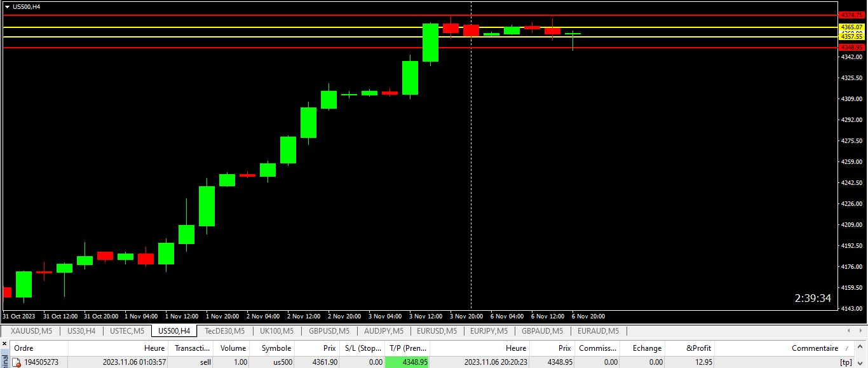Click the yellow 4365.07 price label
Viewport: 868px width, 368px height.
852,27
